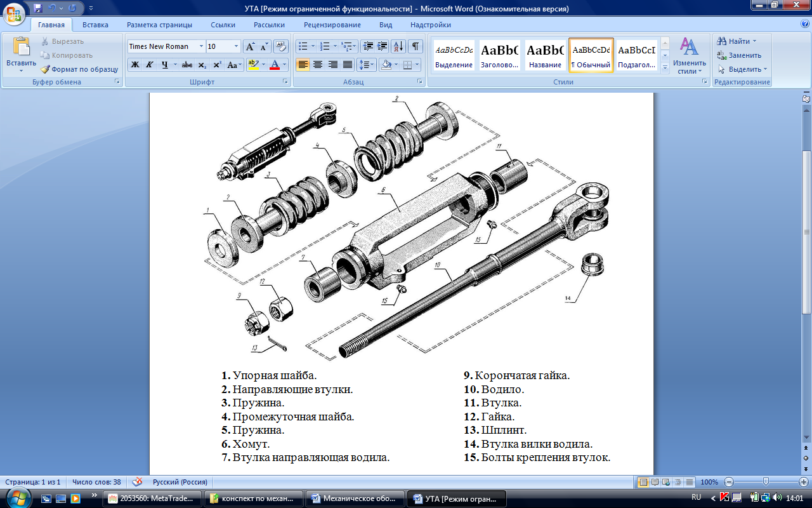
Task: Apply the Заголовок style
Action: click(x=500, y=56)
